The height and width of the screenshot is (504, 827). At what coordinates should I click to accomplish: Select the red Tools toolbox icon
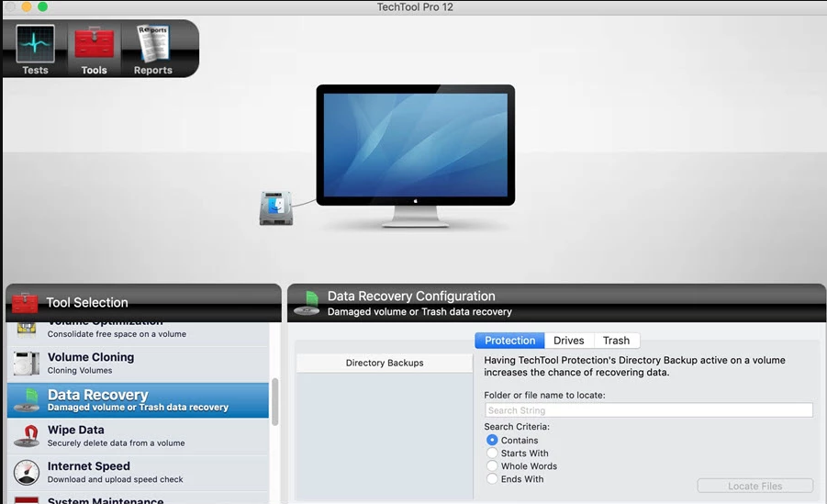coord(94,44)
